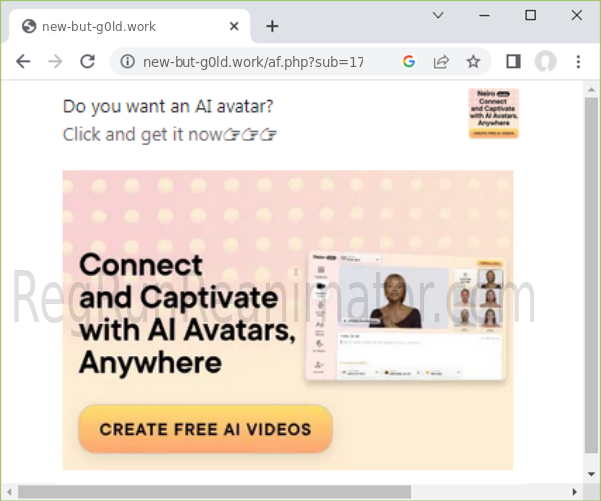Maximize the browser window
Viewport: 601px width, 501px height.
(x=531, y=15)
